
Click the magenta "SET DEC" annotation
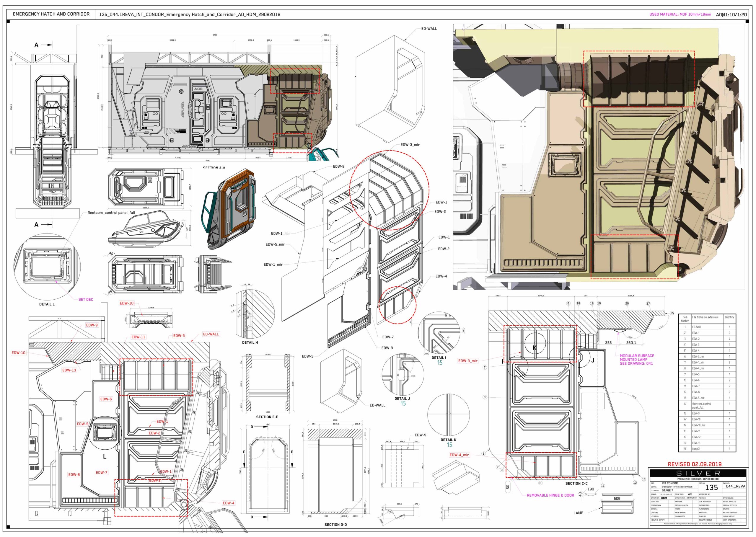pyautogui.click(x=86, y=300)
